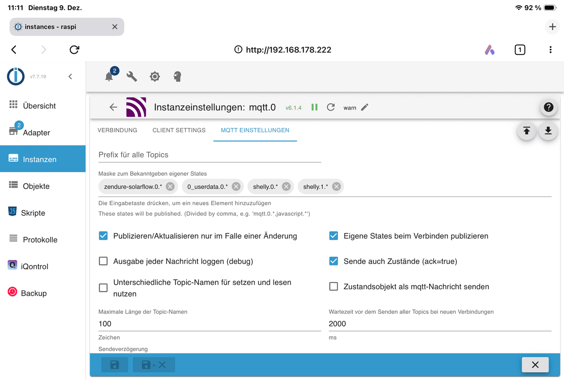Select the instances - raspi browser tab

[67, 27]
